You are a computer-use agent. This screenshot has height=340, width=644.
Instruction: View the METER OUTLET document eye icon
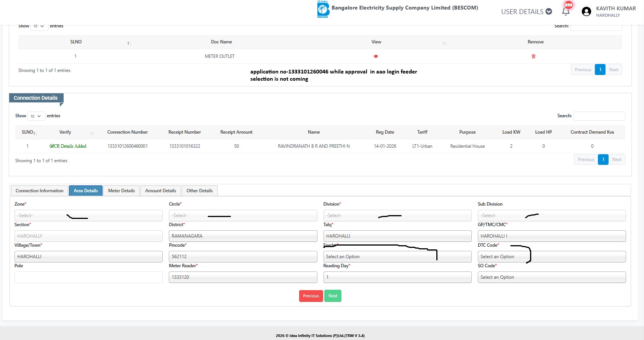point(376,56)
